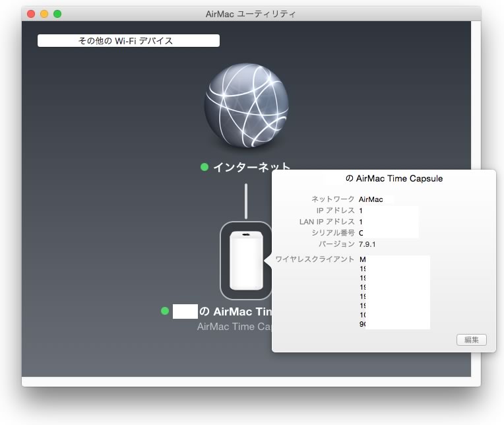Click the シリアル番号 label
The height and width of the screenshot is (425, 504).
point(332,232)
